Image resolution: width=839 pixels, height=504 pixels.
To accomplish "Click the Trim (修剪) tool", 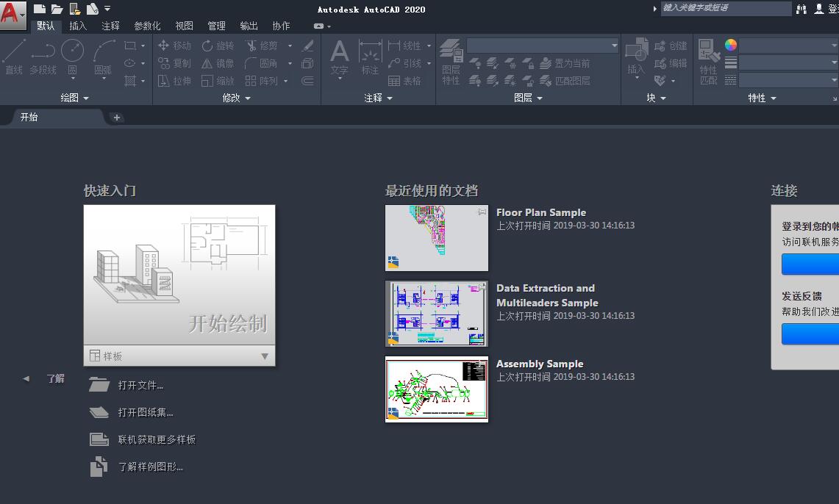I will click(262, 46).
